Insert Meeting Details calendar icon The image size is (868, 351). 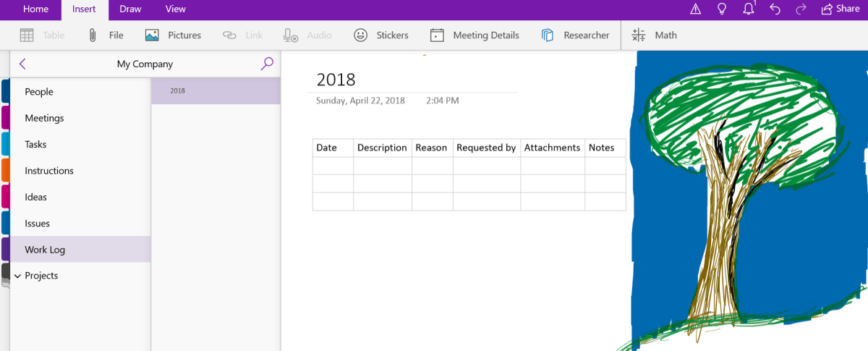pyautogui.click(x=437, y=35)
